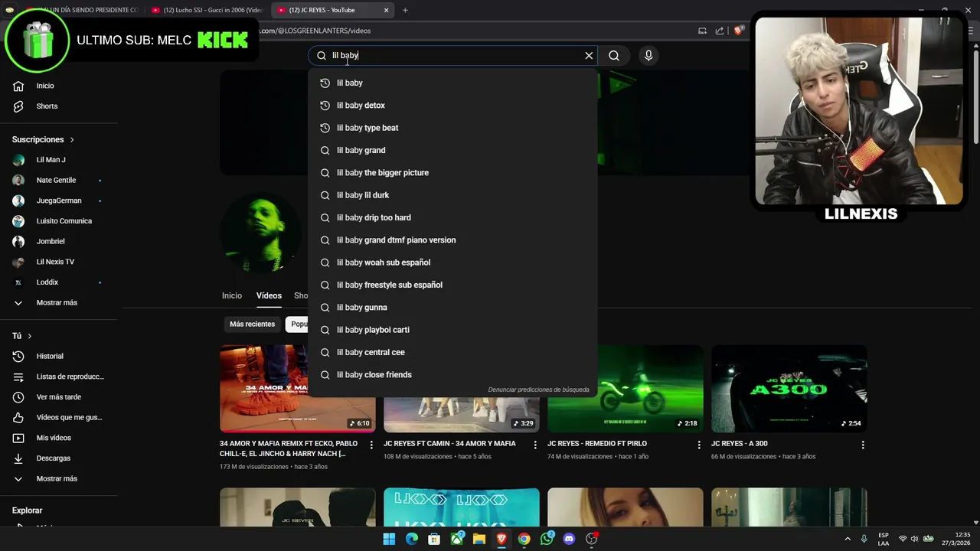Screen dimensions: 980x551
Task: Select suggestion 'lil baby central cee'
Action: coord(452,352)
